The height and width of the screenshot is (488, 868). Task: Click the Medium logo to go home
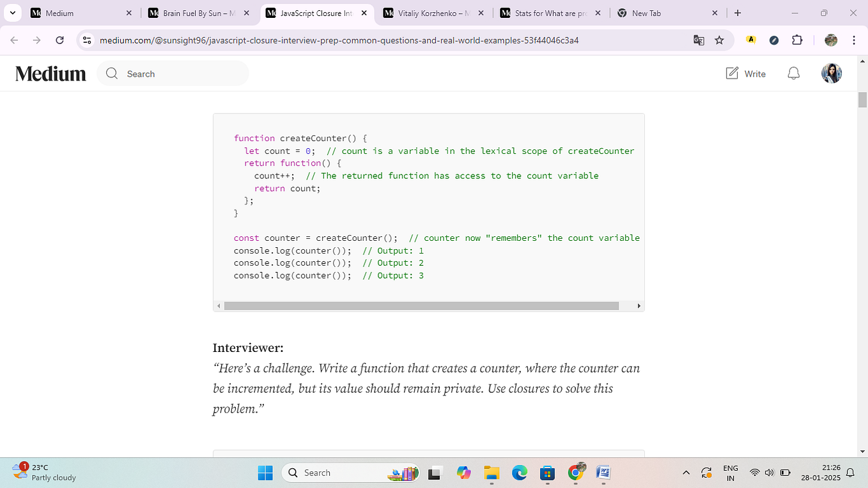pyautogui.click(x=50, y=73)
